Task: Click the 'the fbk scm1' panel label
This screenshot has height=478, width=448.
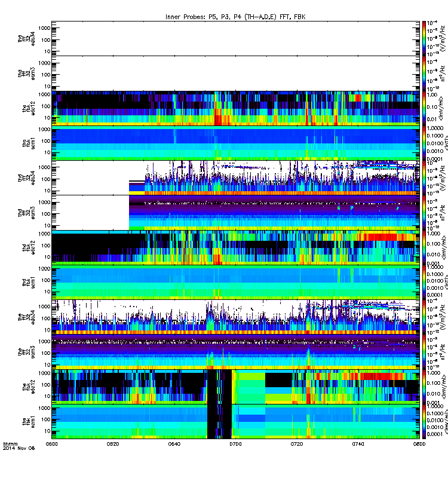Action: tap(29, 422)
